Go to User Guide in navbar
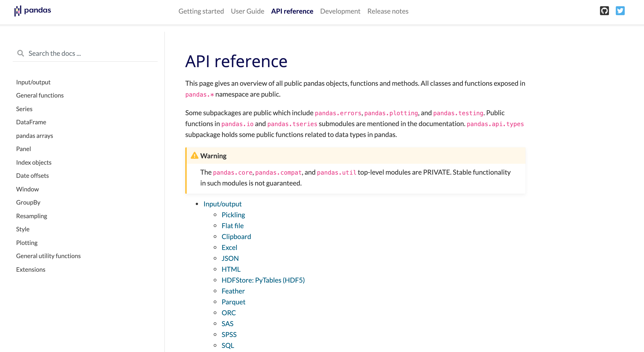This screenshot has height=352, width=644. coord(247,11)
